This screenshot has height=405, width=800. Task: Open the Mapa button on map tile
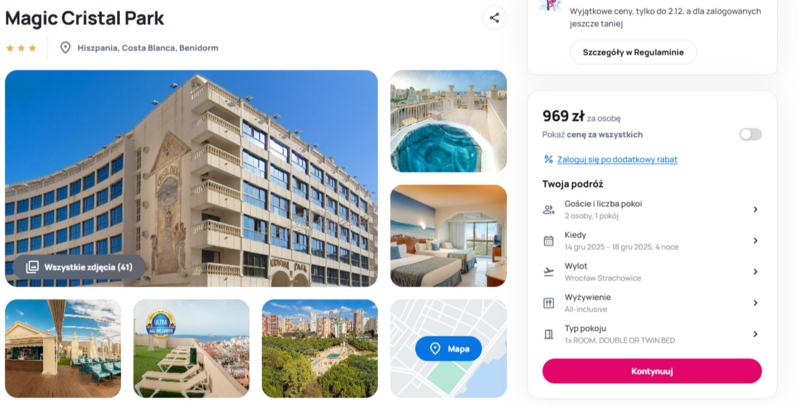(x=448, y=348)
